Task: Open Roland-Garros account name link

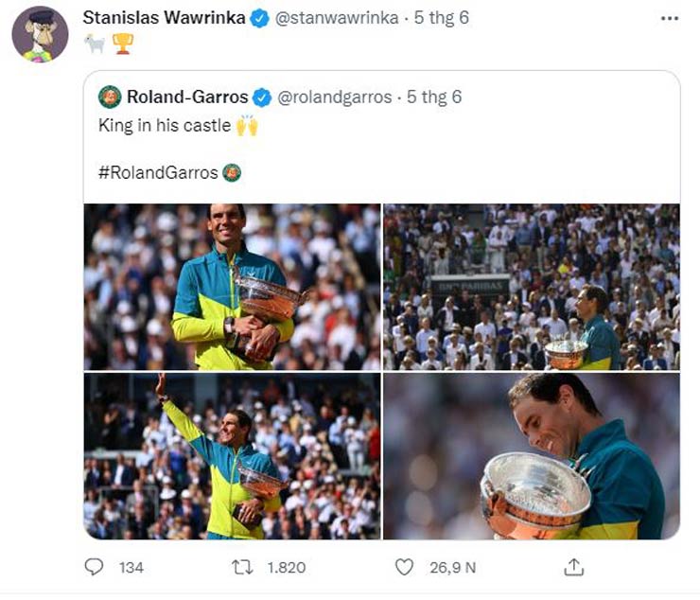Action: pos(187,97)
